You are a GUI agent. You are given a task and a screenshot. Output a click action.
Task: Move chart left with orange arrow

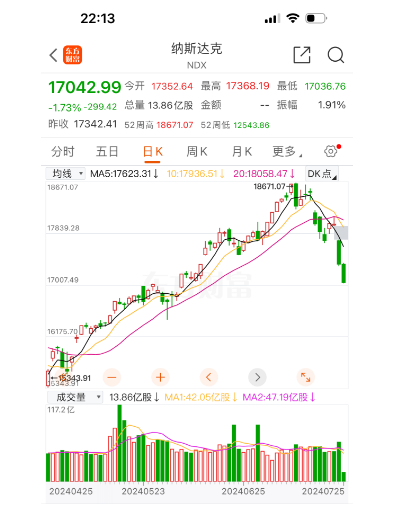(209, 377)
